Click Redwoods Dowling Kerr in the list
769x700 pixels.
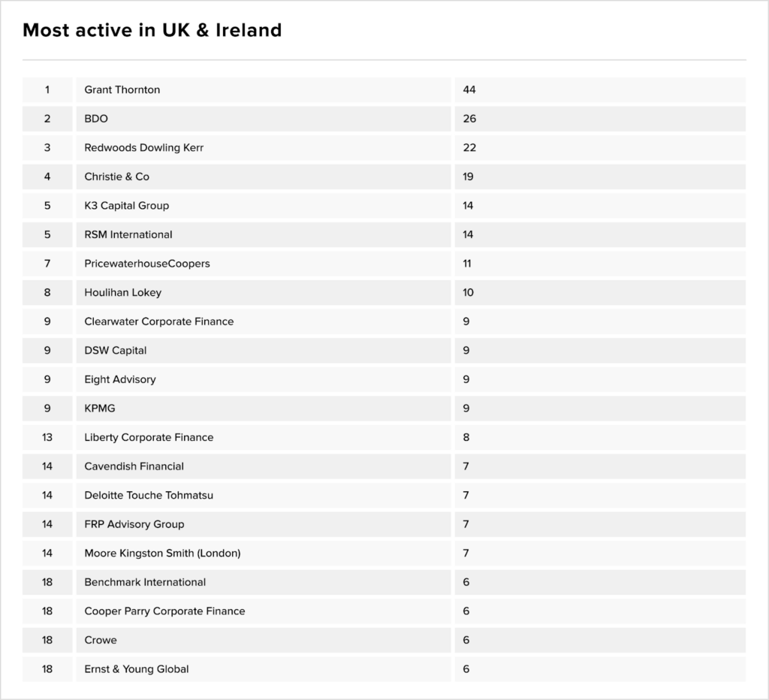pyautogui.click(x=143, y=148)
